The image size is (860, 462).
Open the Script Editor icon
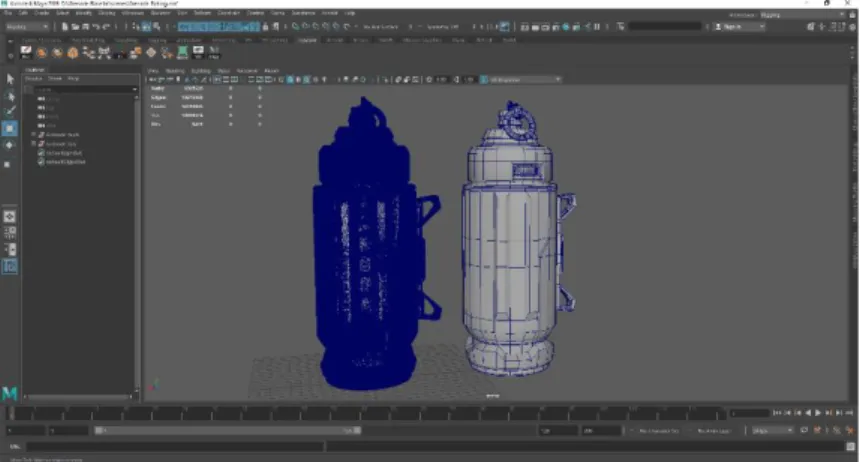tap(851, 446)
